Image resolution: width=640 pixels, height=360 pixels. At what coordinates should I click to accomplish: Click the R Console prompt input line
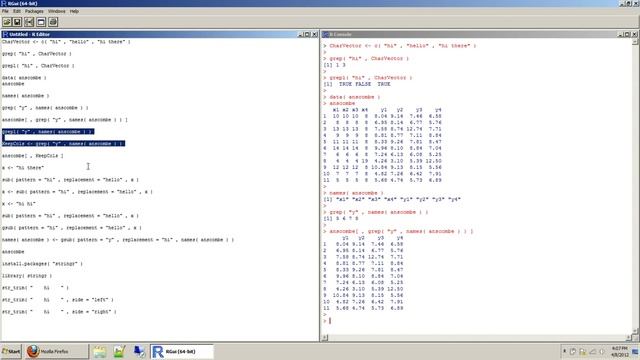pos(478,321)
